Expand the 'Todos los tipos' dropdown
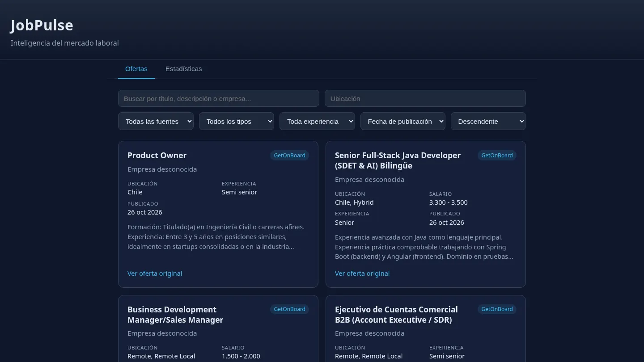The height and width of the screenshot is (362, 644). click(237, 121)
